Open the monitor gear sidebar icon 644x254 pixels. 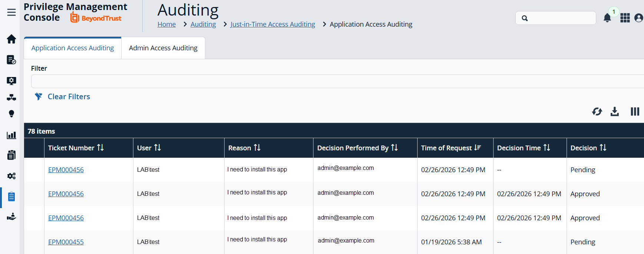(11, 80)
